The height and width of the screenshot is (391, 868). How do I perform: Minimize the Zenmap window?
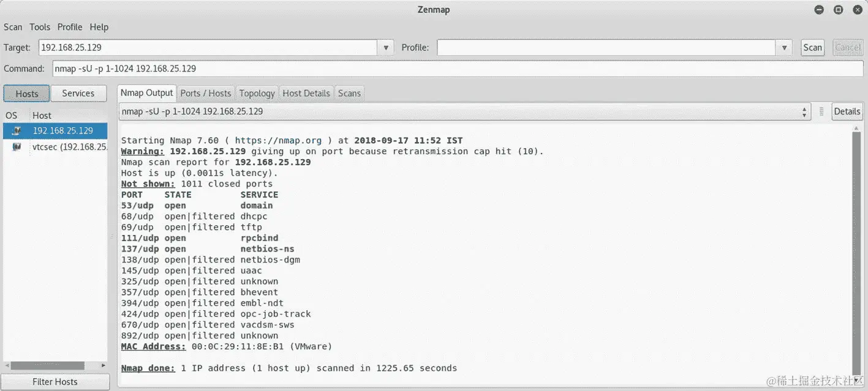coord(820,10)
